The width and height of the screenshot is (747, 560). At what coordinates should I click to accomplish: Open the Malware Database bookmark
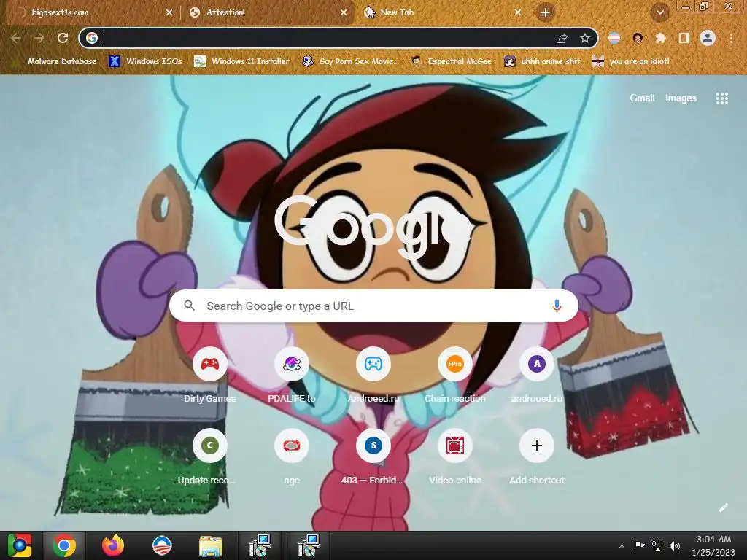click(x=55, y=61)
